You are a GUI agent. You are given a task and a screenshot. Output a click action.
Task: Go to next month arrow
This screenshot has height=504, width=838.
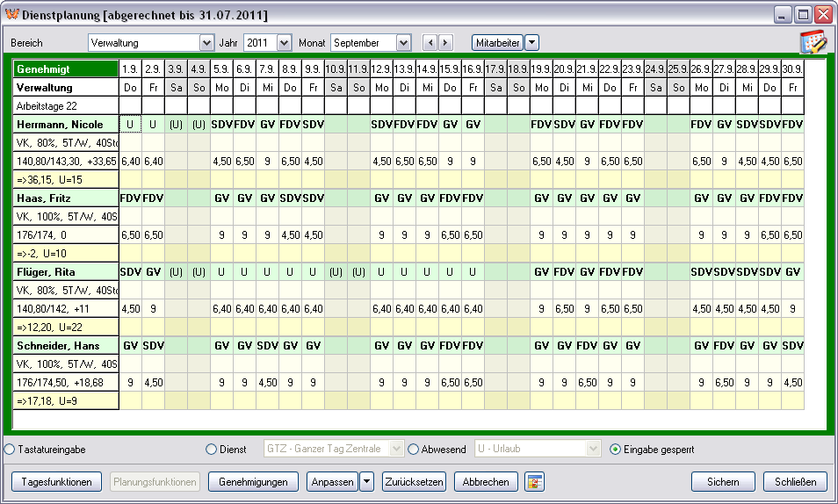(445, 43)
